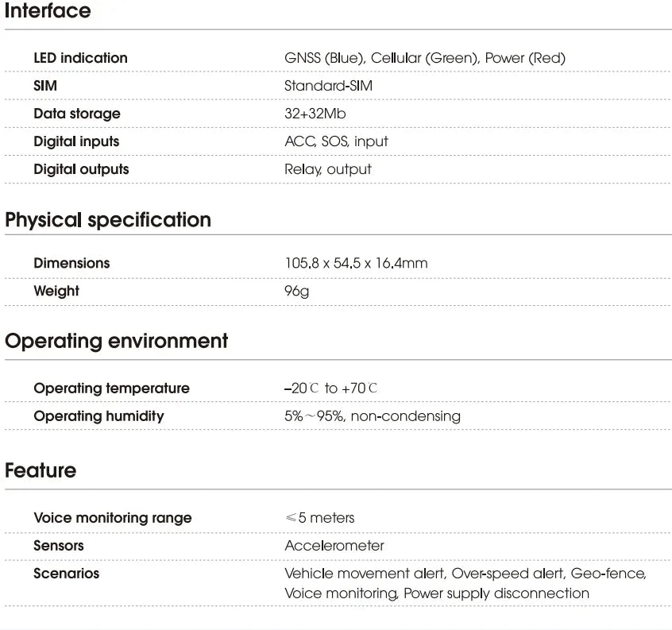Click the Operating humidity label
This screenshot has width=672, height=630.
[x=98, y=416]
